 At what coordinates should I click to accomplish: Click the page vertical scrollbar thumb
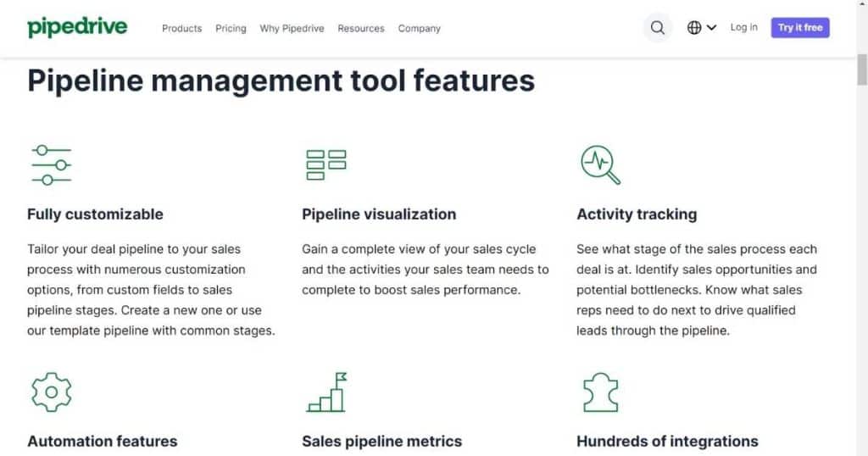pyautogui.click(x=862, y=70)
